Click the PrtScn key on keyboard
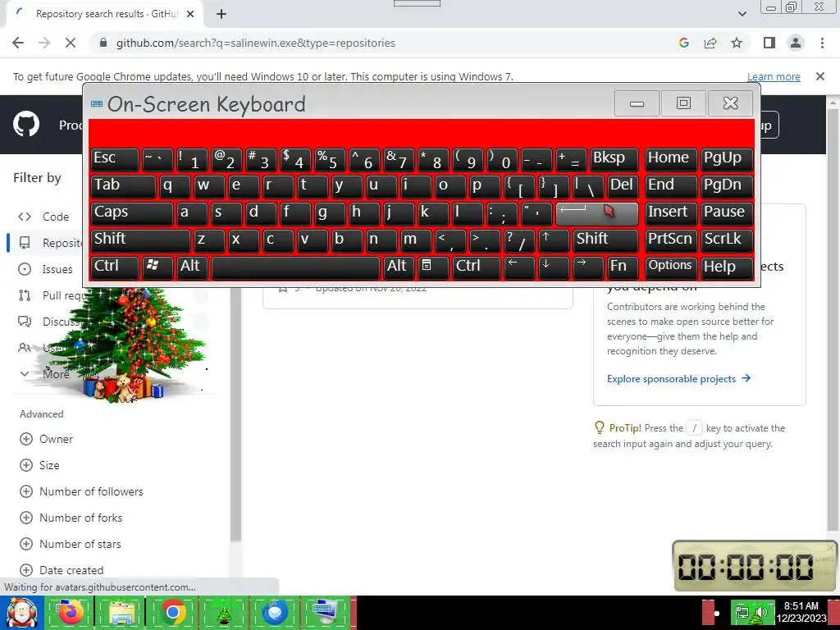This screenshot has height=630, width=840. coord(671,240)
